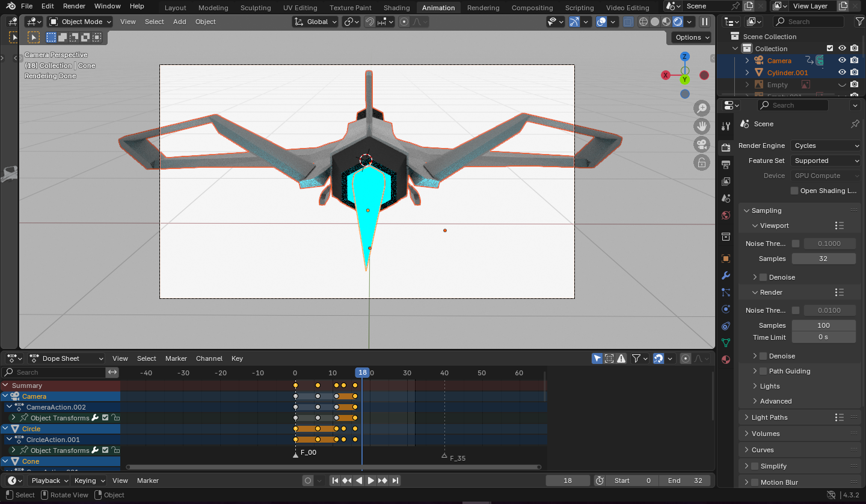
Task: Open the Object properties tab icon
Action: [726, 259]
